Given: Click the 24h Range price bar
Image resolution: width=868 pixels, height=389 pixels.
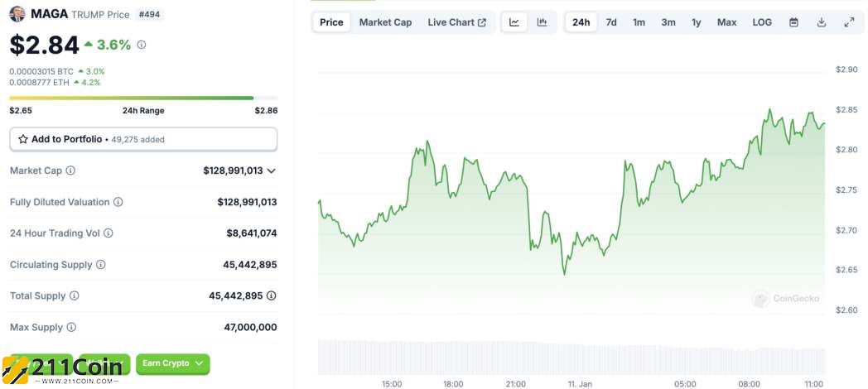Looking at the screenshot, I should (143, 98).
